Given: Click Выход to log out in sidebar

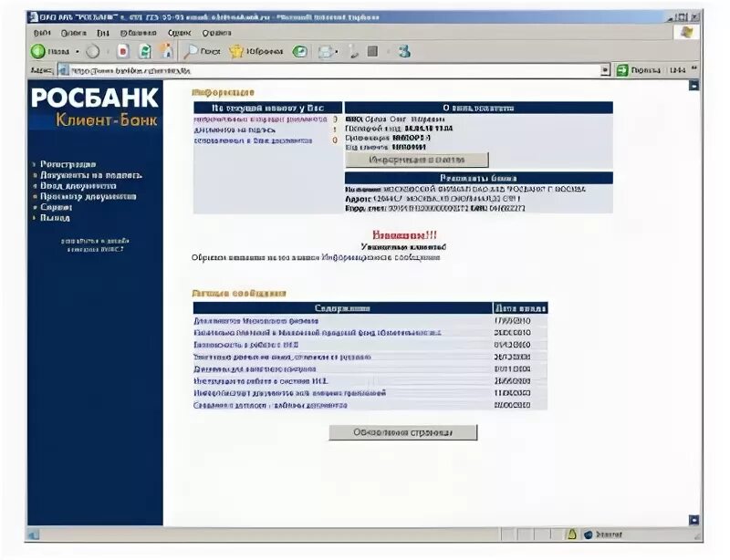Looking at the screenshot, I should (x=55, y=218).
